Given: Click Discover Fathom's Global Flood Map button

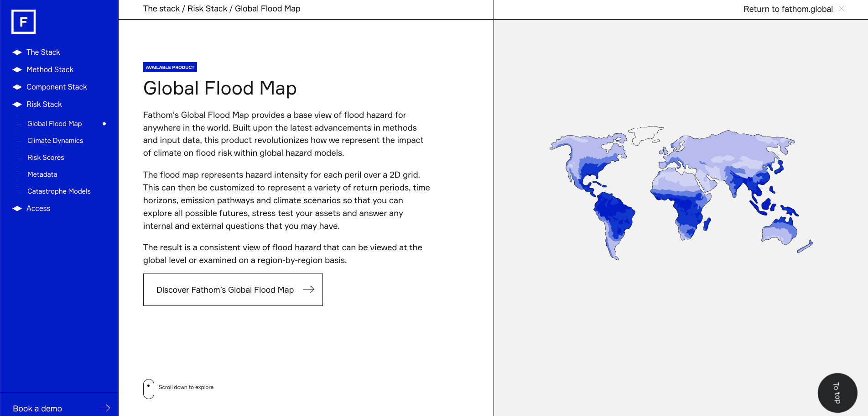Looking at the screenshot, I should (x=233, y=290).
